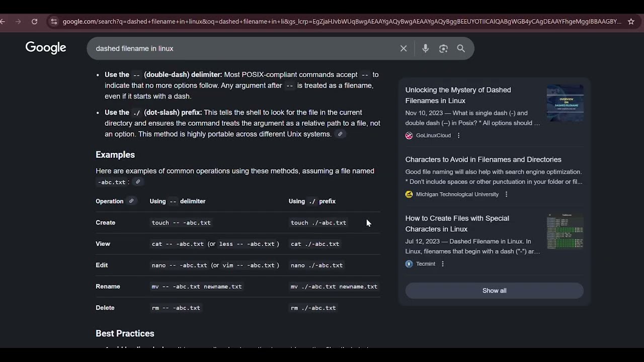Click the Show all button
Screen dimensions: 644x362
click(495, 291)
